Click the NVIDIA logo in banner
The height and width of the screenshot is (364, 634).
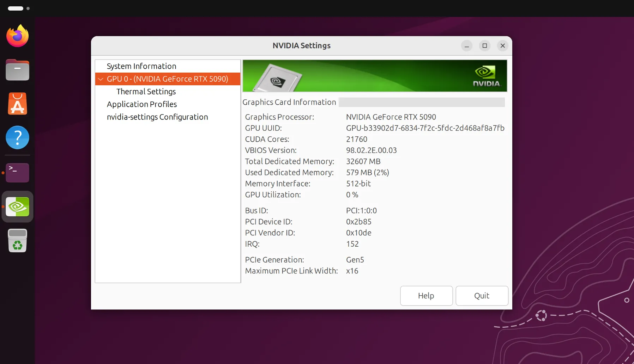pyautogui.click(x=486, y=76)
